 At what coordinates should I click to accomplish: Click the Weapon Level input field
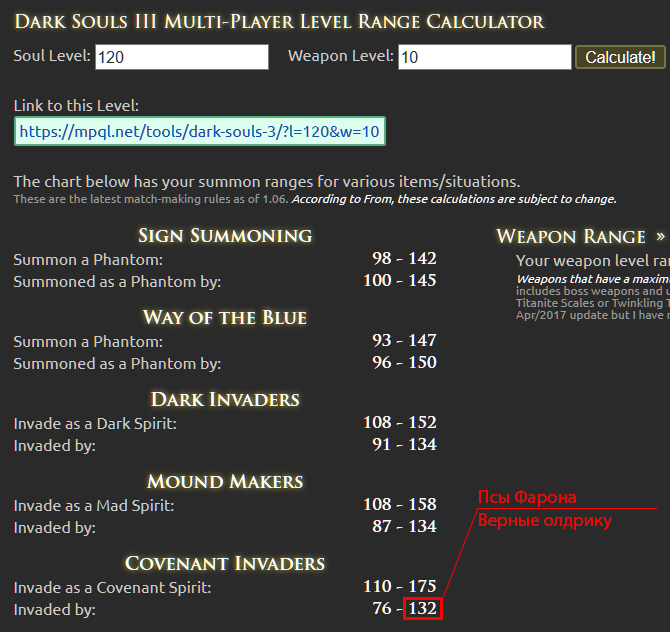485,57
